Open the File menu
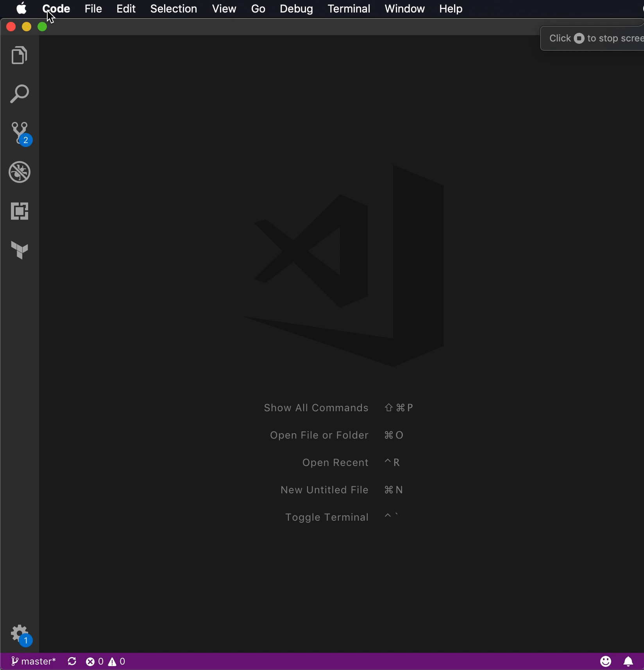This screenshot has height=670, width=644. [93, 9]
